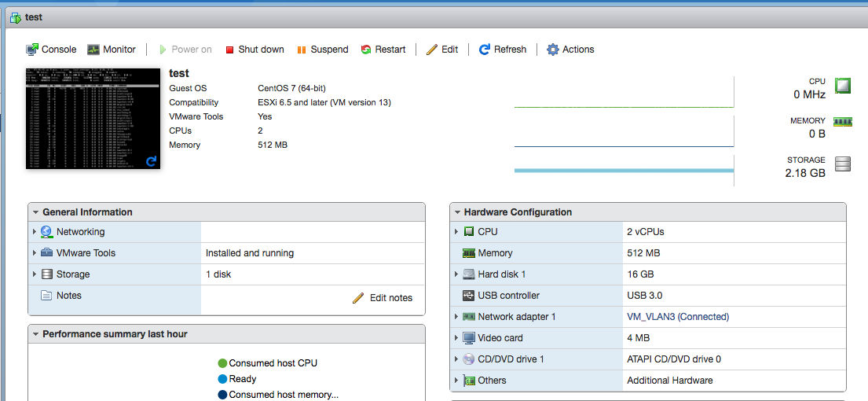Image resolution: width=868 pixels, height=401 pixels.
Task: Click the Networking globe icon
Action: 46,232
